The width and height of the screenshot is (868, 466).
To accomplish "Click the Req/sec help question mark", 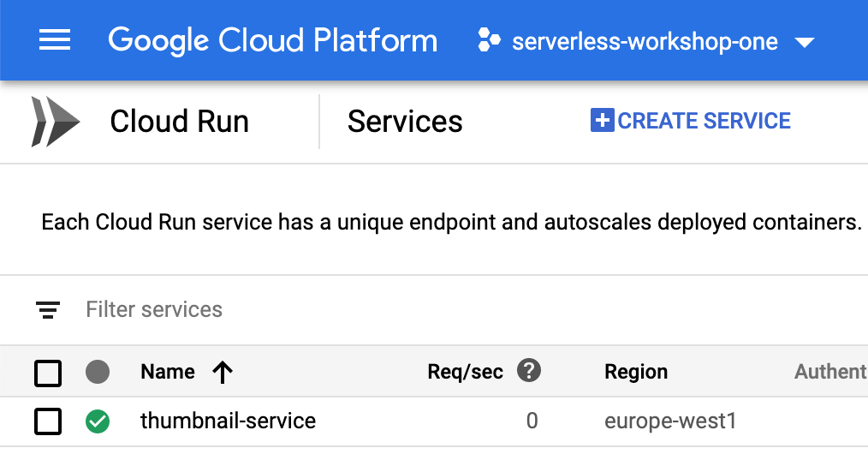I will (529, 371).
